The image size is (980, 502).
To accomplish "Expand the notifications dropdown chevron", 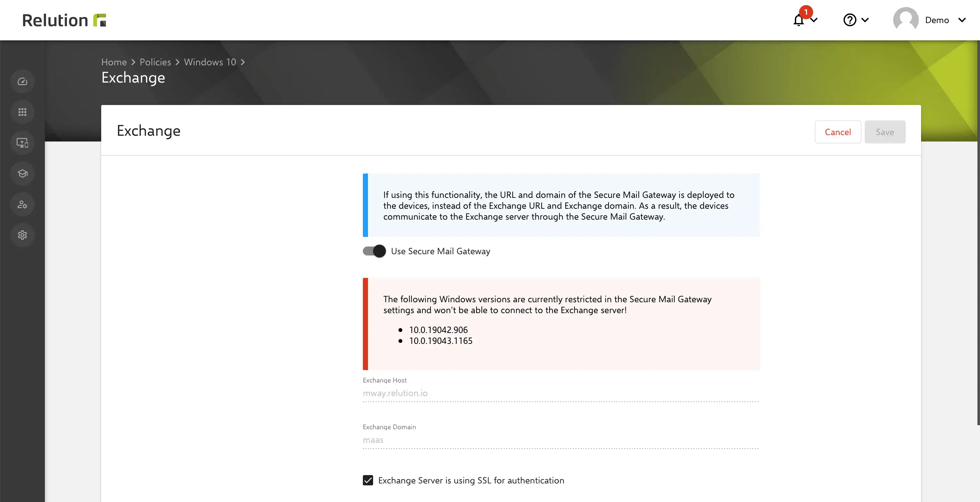I will point(814,20).
